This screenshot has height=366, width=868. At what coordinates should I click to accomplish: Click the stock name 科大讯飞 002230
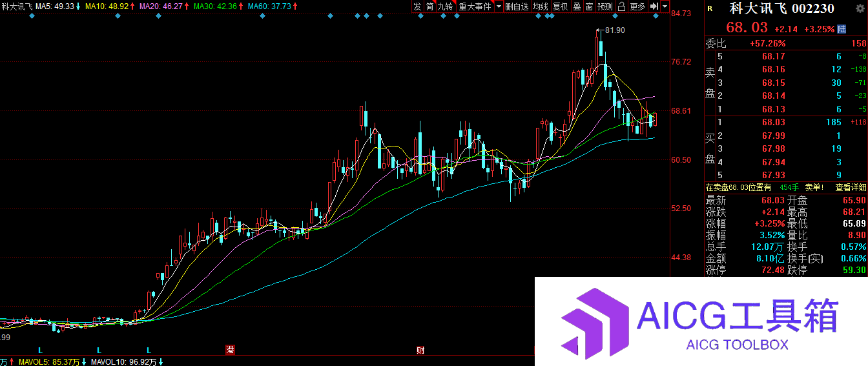(x=781, y=9)
